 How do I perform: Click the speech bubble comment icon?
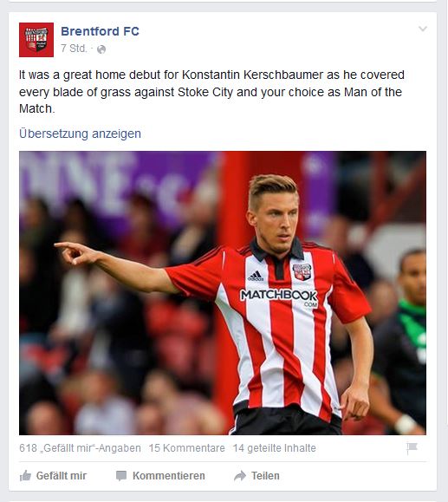(121, 476)
